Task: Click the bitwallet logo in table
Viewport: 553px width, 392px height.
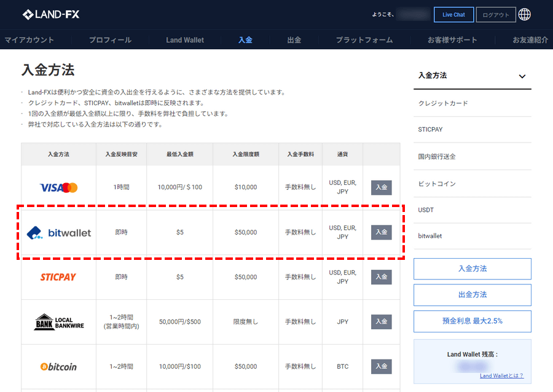Action: click(x=59, y=233)
